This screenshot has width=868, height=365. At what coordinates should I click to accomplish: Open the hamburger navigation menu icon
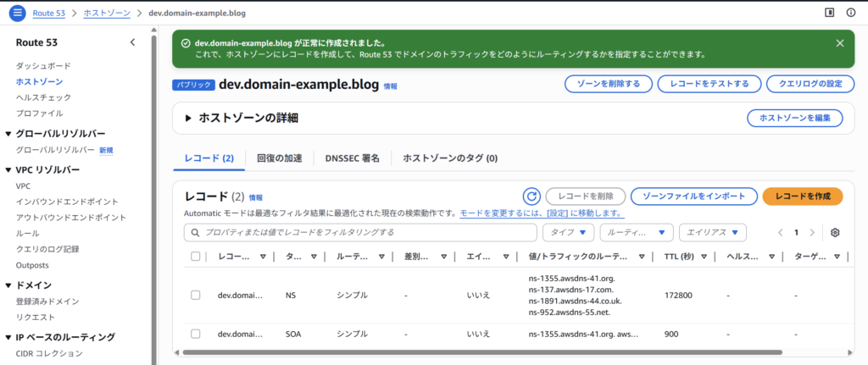pyautogui.click(x=18, y=13)
